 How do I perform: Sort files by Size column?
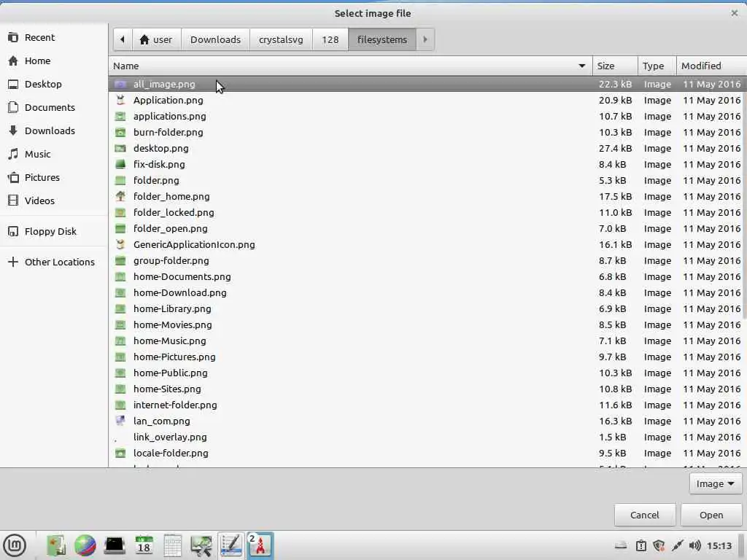point(615,66)
